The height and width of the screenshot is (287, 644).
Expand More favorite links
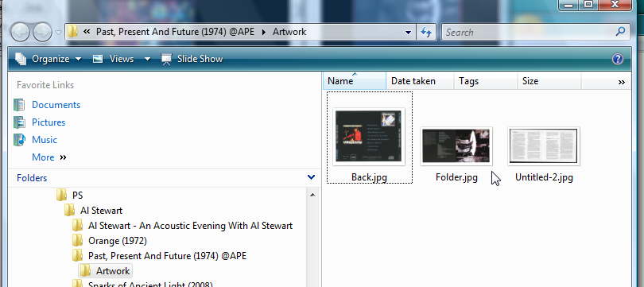click(48, 157)
